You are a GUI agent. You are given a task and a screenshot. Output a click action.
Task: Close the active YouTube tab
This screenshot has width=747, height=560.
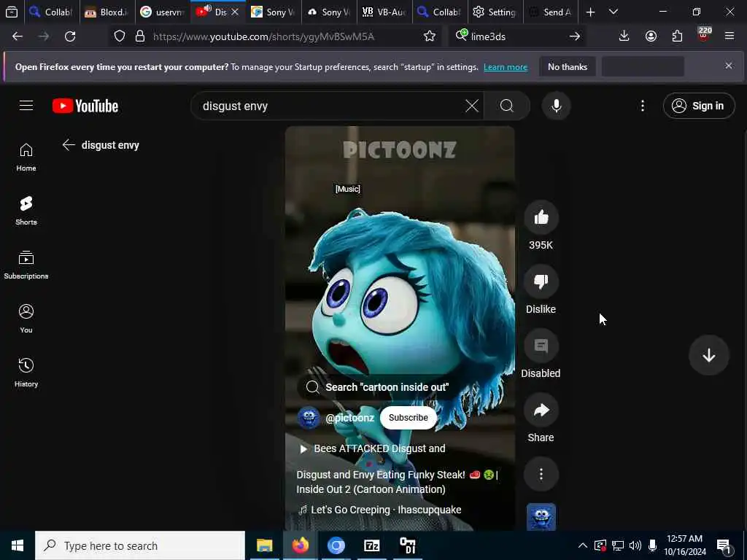click(235, 12)
